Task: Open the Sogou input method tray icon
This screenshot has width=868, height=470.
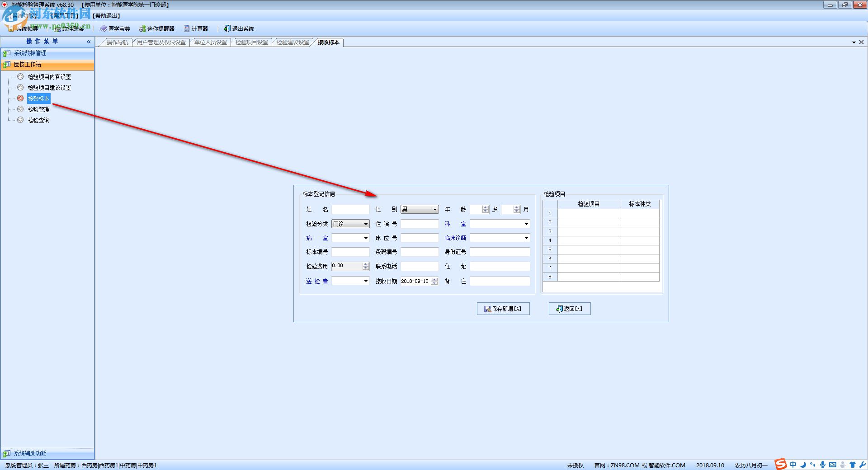Action: pyautogui.click(x=780, y=464)
